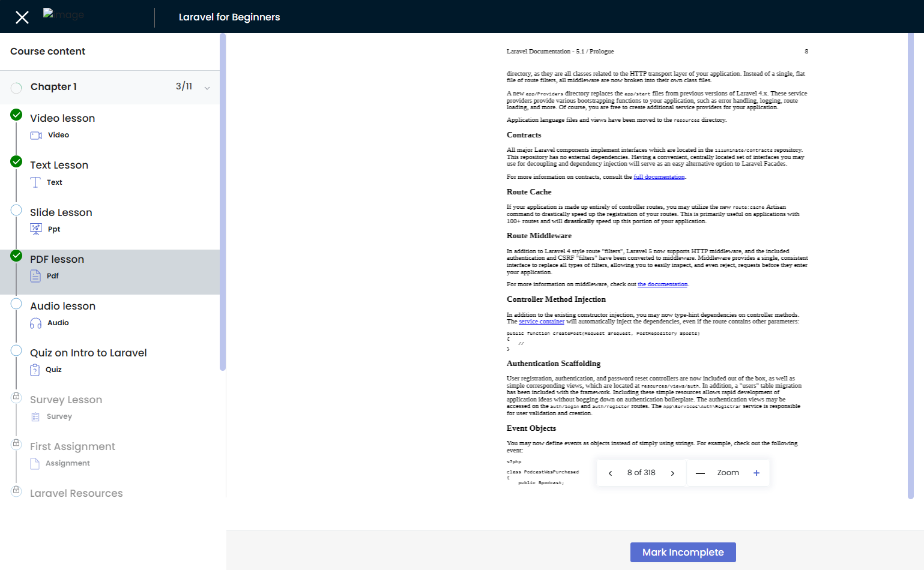Select the PDF lesson item

(110, 272)
